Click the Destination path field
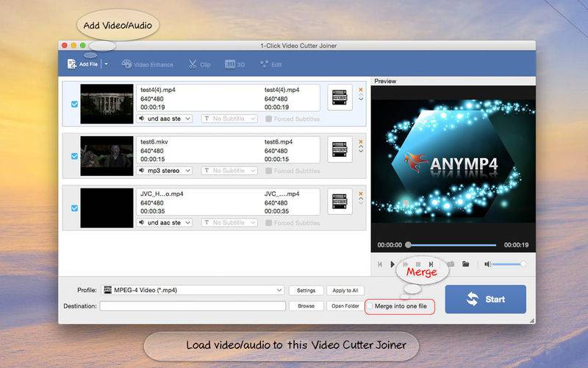 193,306
